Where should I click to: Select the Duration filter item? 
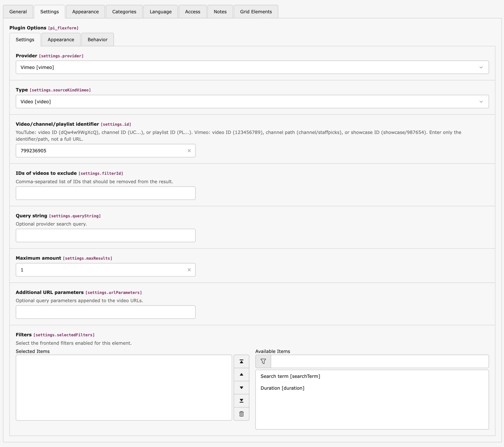click(282, 388)
